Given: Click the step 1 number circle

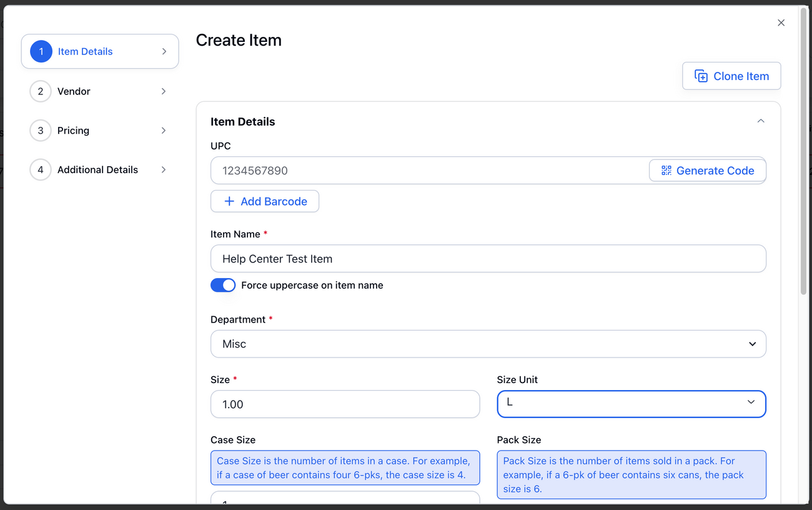Looking at the screenshot, I should tap(41, 51).
